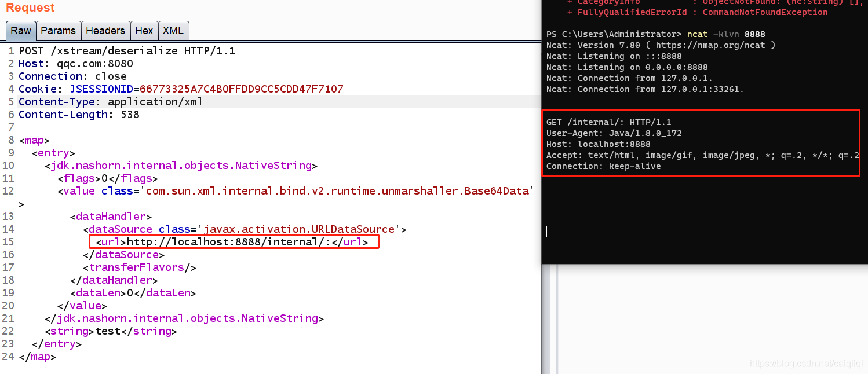Click the Ncat Version 7.80 line in terminal
The width and height of the screenshot is (868, 374).
(661, 45)
